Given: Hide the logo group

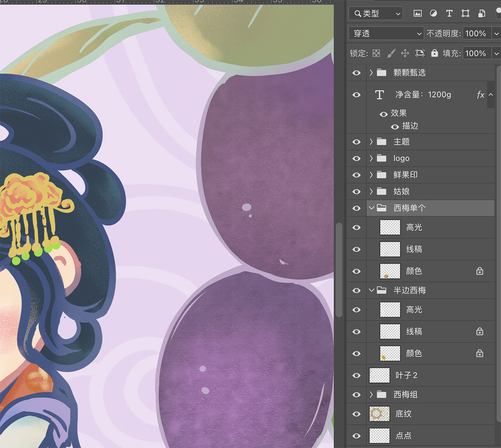Looking at the screenshot, I should click(x=357, y=159).
